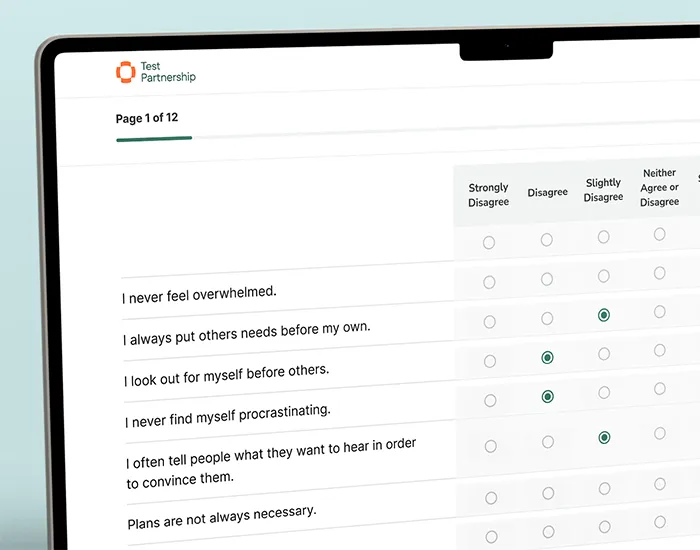Select Slightly Disagree for 'Plans are not always necessary.'

(604, 488)
